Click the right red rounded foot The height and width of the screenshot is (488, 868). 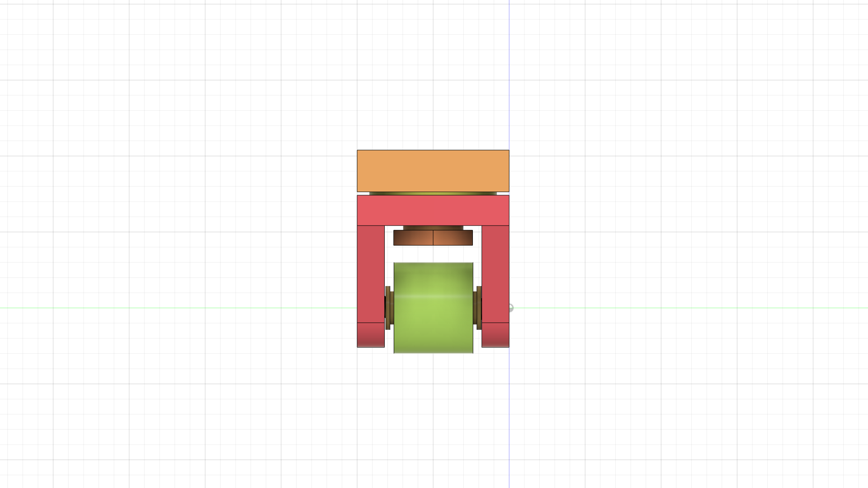point(495,335)
